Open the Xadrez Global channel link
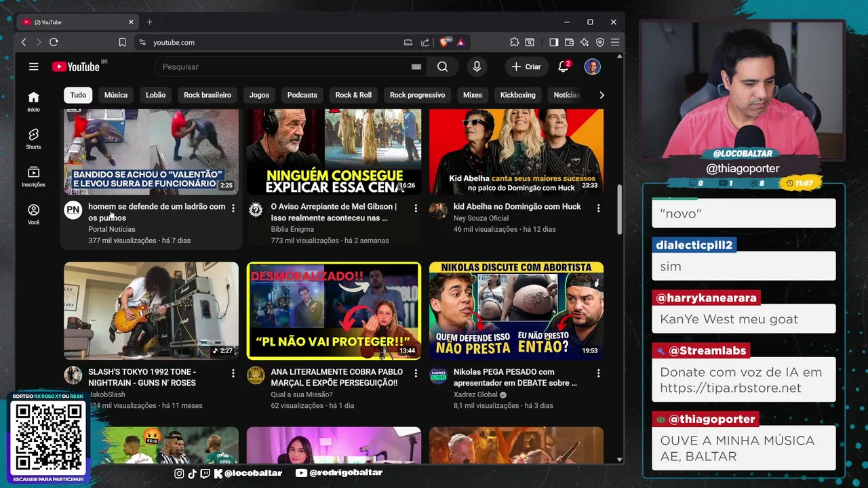The image size is (868, 488). 475,394
